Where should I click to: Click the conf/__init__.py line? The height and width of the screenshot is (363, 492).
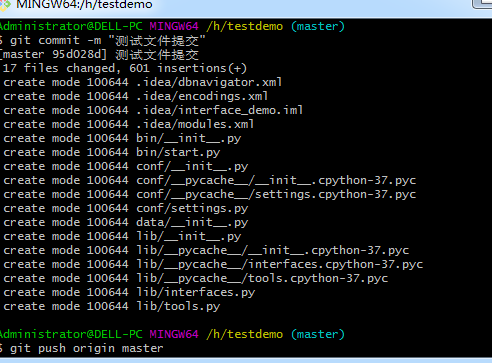click(x=126, y=167)
